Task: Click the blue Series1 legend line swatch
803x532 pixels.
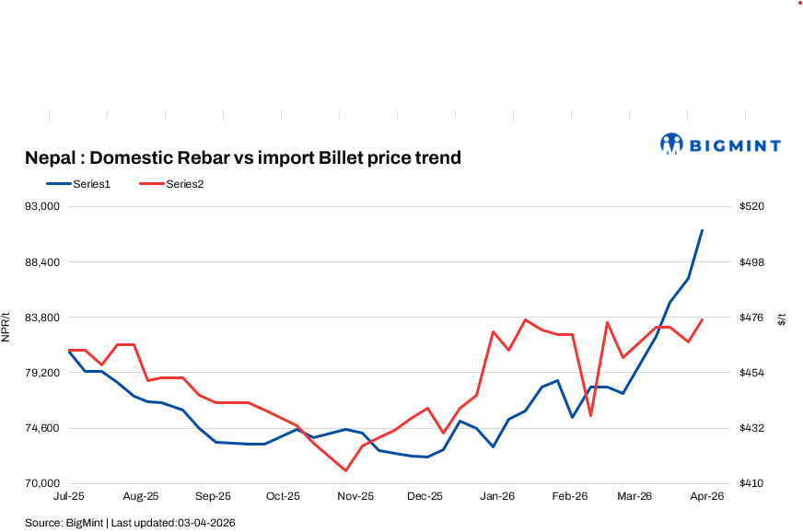Action: [x=57, y=184]
